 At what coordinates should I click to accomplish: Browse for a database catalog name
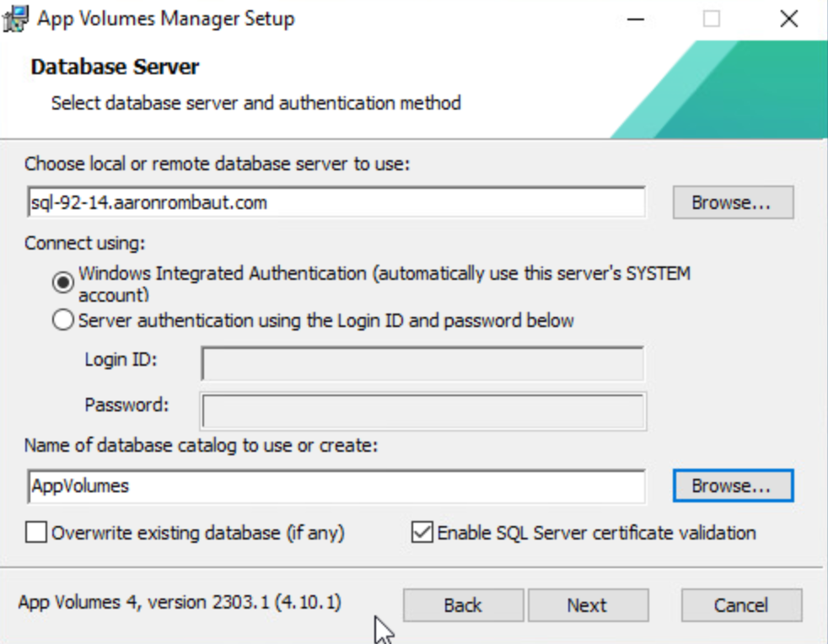tap(732, 486)
